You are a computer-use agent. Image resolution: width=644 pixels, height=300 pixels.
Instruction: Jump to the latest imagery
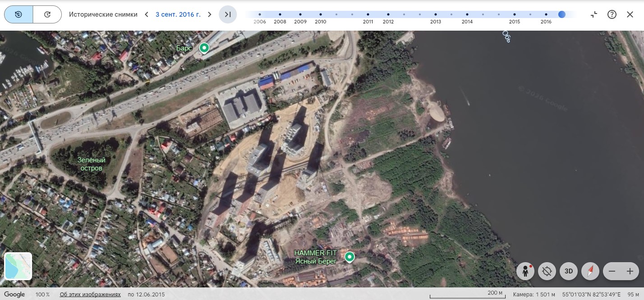(x=228, y=14)
